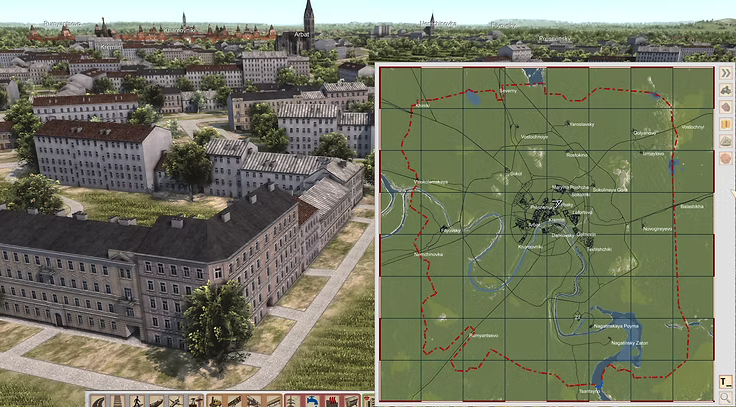Click Sokolinaya Gora on the map
The height and width of the screenshot is (407, 736).
tap(610, 190)
